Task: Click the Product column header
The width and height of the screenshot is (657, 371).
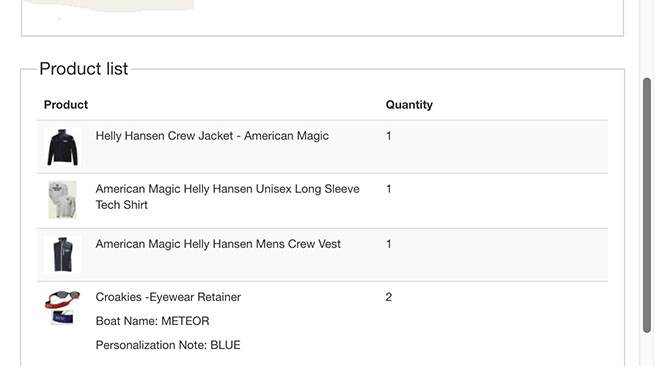Action: (66, 105)
